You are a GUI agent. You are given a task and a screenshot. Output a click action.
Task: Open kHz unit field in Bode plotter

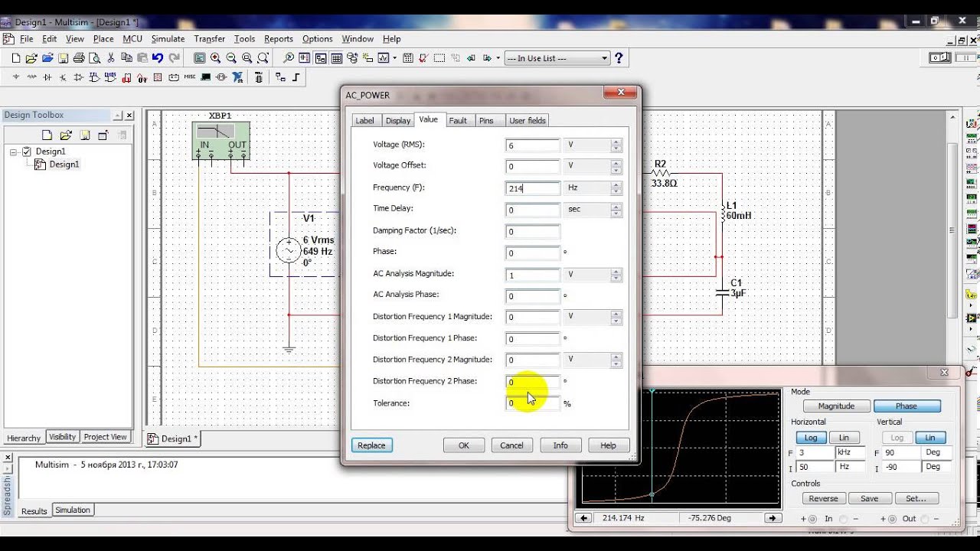pyautogui.click(x=851, y=453)
